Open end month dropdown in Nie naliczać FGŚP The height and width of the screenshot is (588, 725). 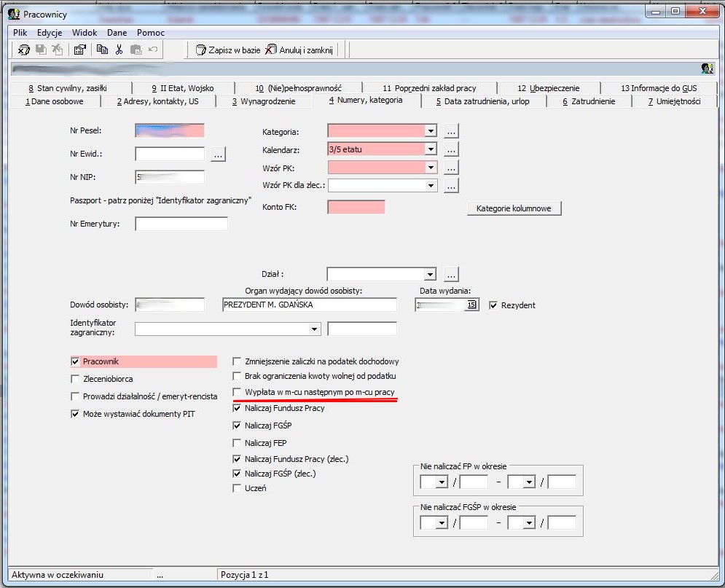tap(529, 523)
